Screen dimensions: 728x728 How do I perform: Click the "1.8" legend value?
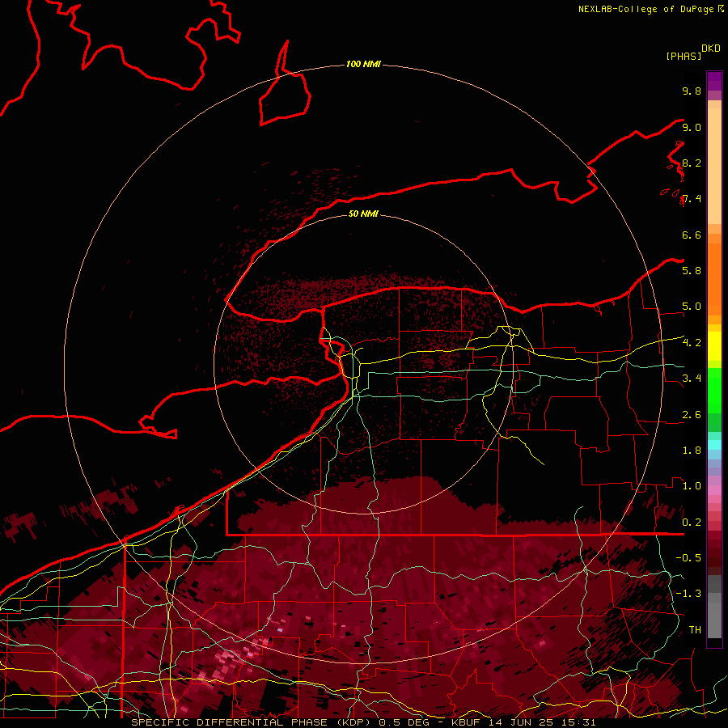tap(692, 450)
